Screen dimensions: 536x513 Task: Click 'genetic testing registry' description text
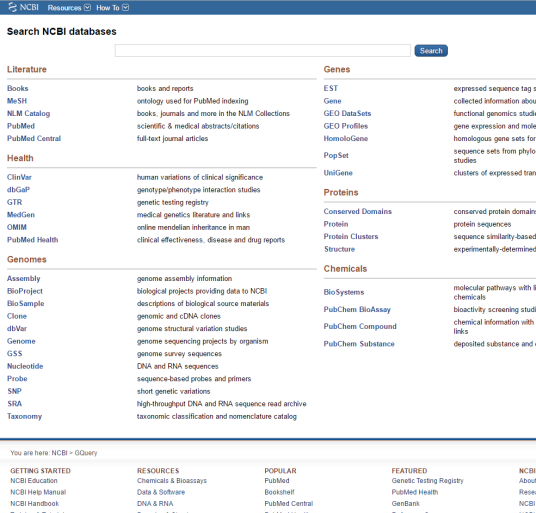(173, 202)
